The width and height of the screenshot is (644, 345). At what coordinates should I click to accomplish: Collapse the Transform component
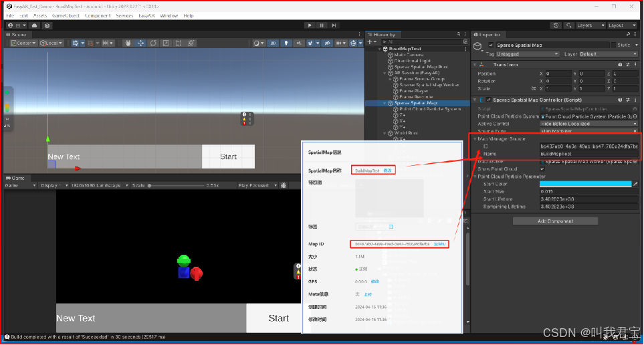[x=475, y=65]
